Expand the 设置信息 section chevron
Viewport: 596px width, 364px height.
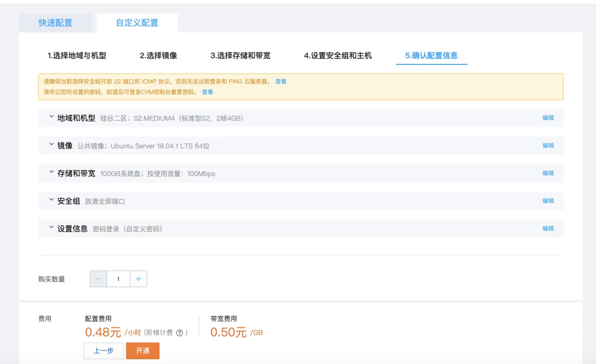pos(51,227)
